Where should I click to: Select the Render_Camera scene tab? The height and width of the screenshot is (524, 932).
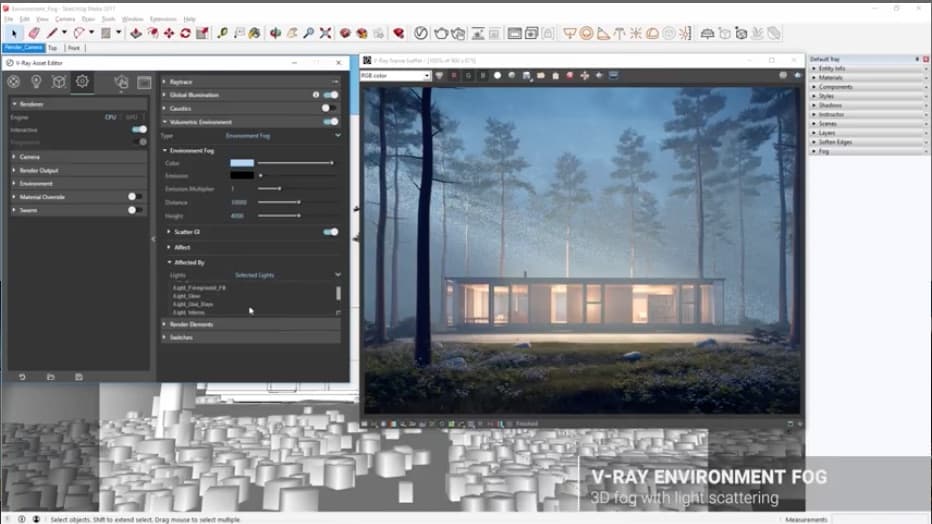coord(24,48)
